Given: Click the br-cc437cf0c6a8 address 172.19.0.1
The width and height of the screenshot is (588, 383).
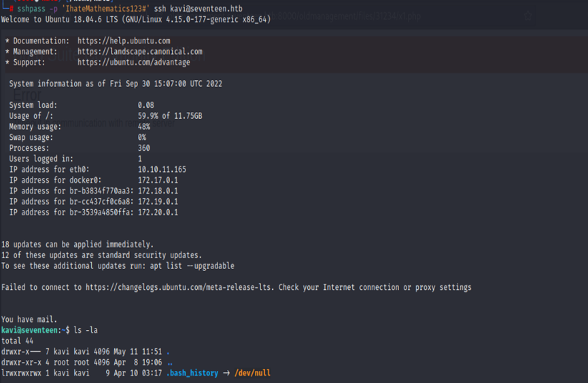Looking at the screenshot, I should tap(157, 202).
